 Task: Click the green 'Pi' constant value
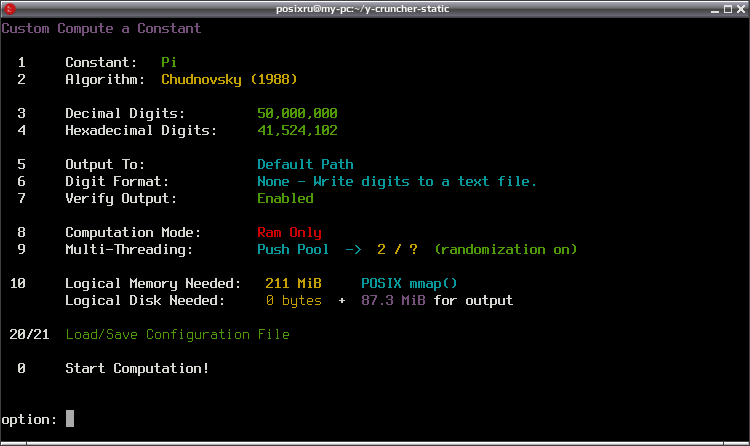pyautogui.click(x=169, y=63)
